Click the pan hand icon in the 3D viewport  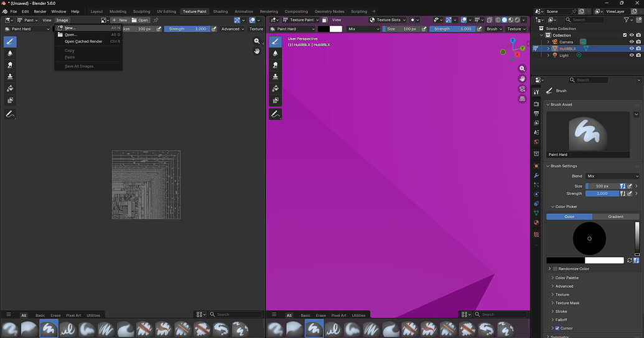[x=522, y=78]
